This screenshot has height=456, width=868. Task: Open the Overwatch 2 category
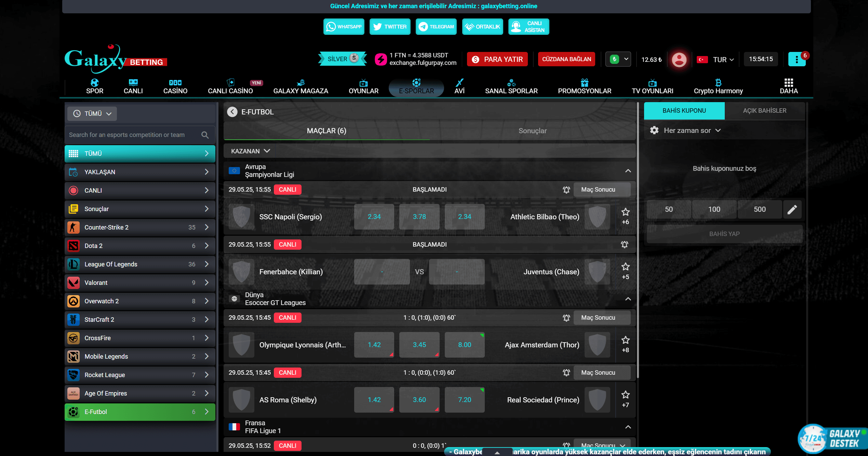tap(140, 301)
